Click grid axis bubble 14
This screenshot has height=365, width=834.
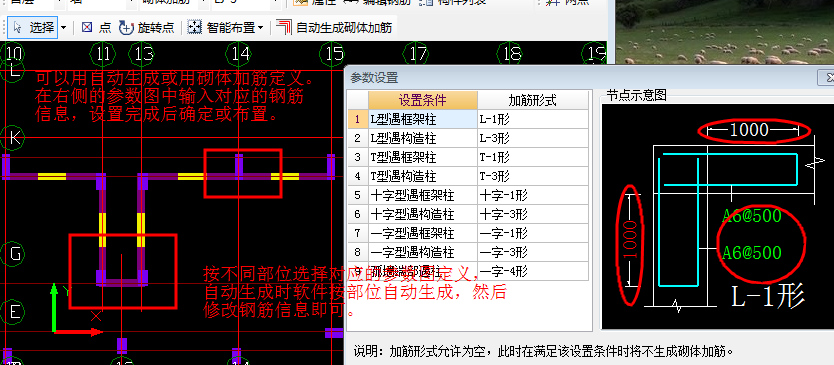point(238,54)
